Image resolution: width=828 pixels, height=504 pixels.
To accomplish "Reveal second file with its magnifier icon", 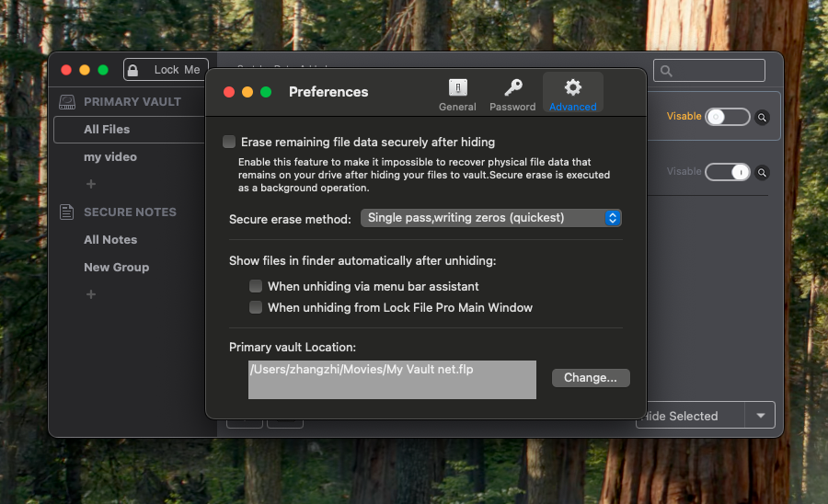I will click(762, 172).
